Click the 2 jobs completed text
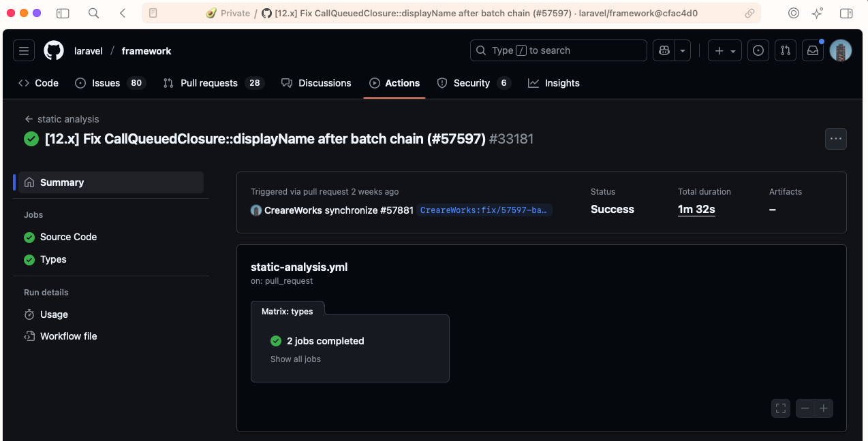The height and width of the screenshot is (441, 868). point(326,341)
